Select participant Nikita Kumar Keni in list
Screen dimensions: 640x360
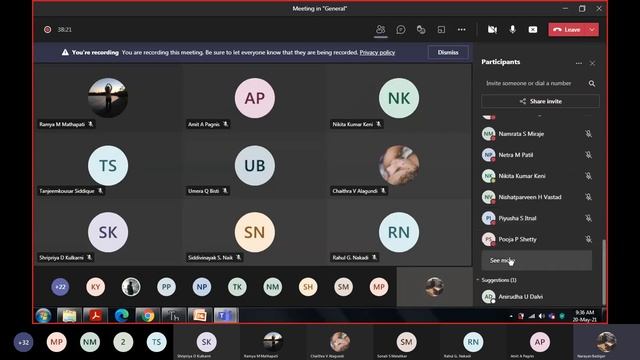537,176
